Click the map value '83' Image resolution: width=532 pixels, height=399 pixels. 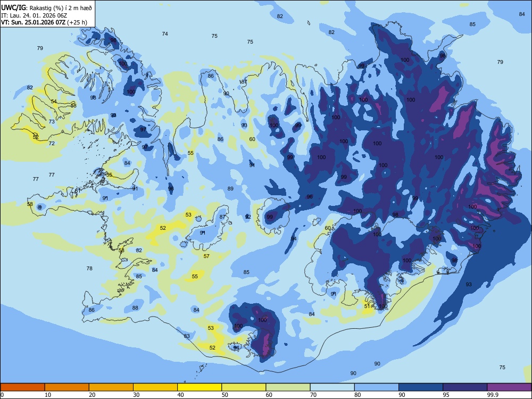pyautogui.click(x=187, y=336)
